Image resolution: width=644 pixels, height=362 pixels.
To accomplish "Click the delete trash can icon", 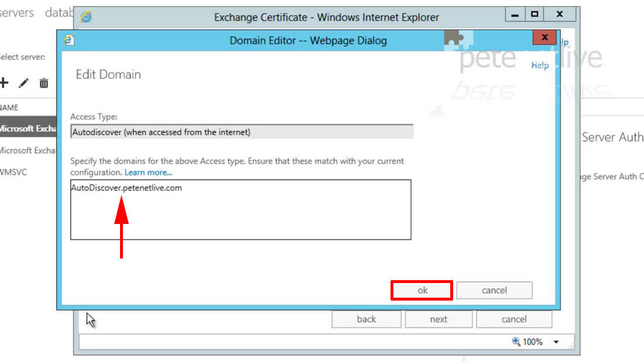I will 44,83.
